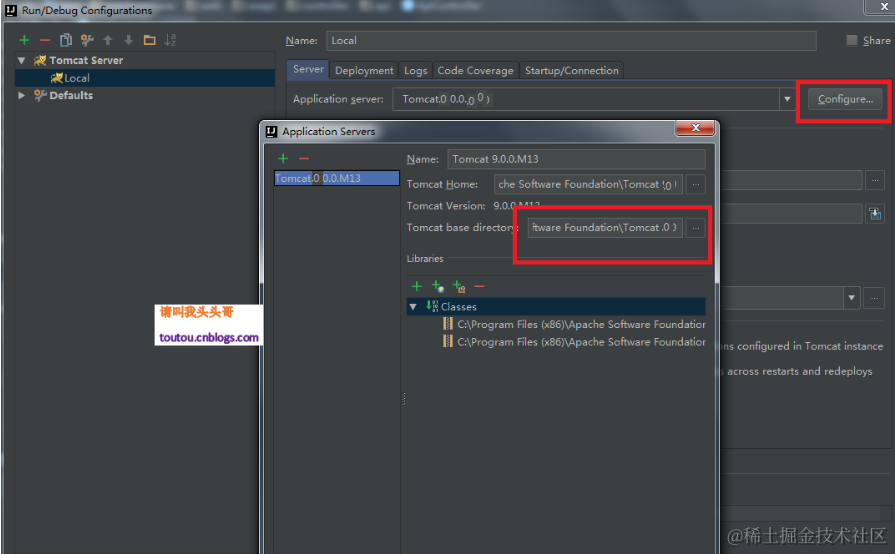895x554 pixels.
Task: Open the Startup/Connection tab
Action: [571, 70]
